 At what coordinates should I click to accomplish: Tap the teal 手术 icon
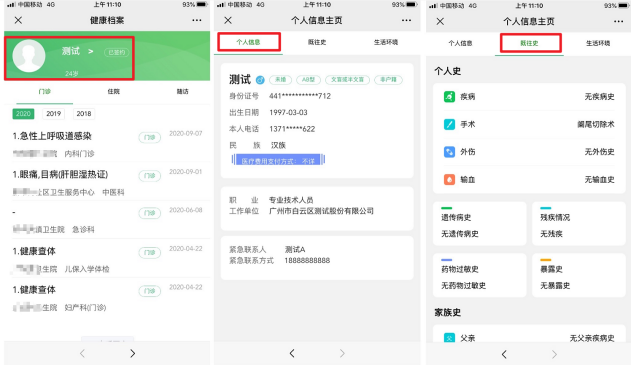coord(449,124)
